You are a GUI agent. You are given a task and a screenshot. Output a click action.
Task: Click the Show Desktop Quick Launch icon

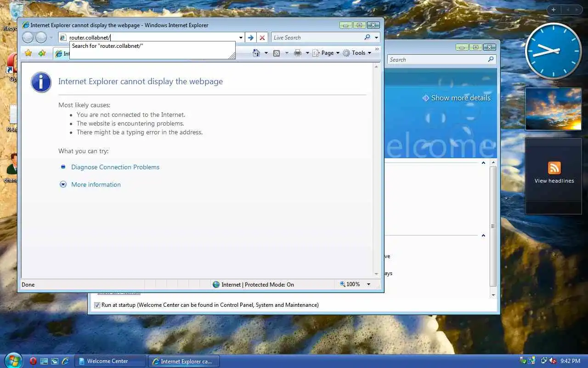tap(44, 361)
